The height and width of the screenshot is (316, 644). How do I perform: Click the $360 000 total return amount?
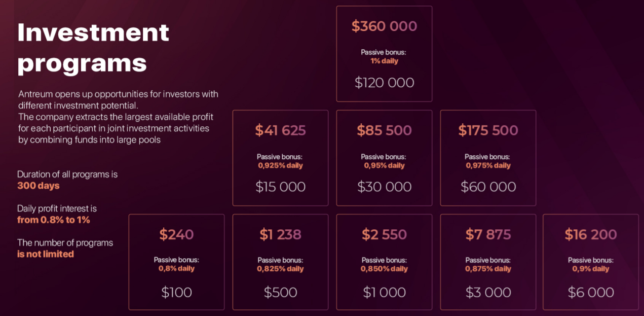coord(384,26)
